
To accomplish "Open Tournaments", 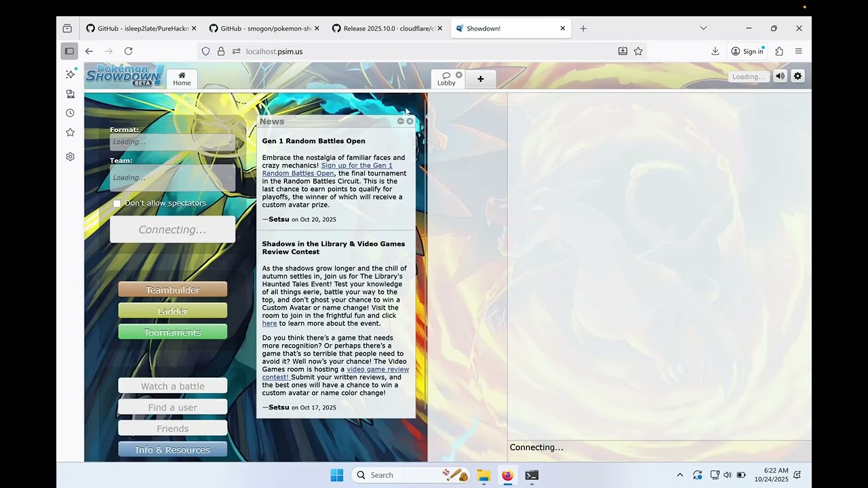I will tap(172, 332).
